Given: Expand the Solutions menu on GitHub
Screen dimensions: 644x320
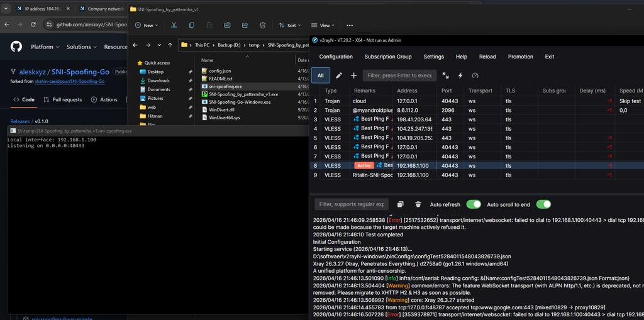Looking at the screenshot, I should tap(82, 47).
